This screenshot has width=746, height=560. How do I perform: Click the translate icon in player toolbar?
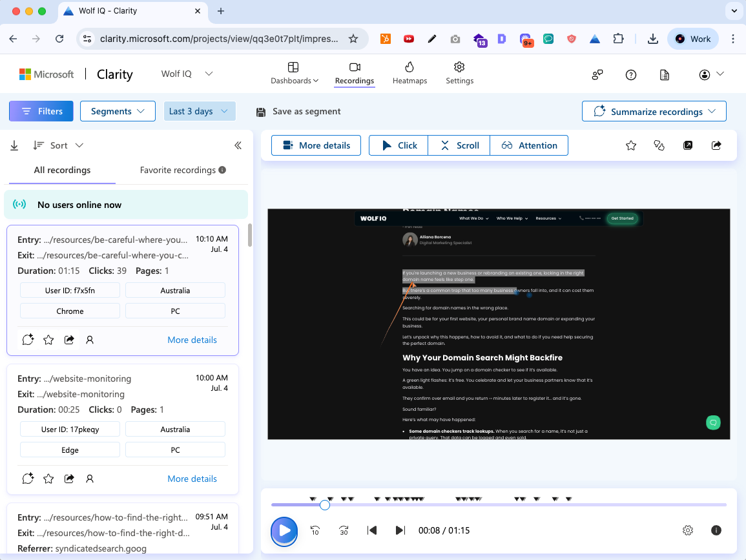659,145
